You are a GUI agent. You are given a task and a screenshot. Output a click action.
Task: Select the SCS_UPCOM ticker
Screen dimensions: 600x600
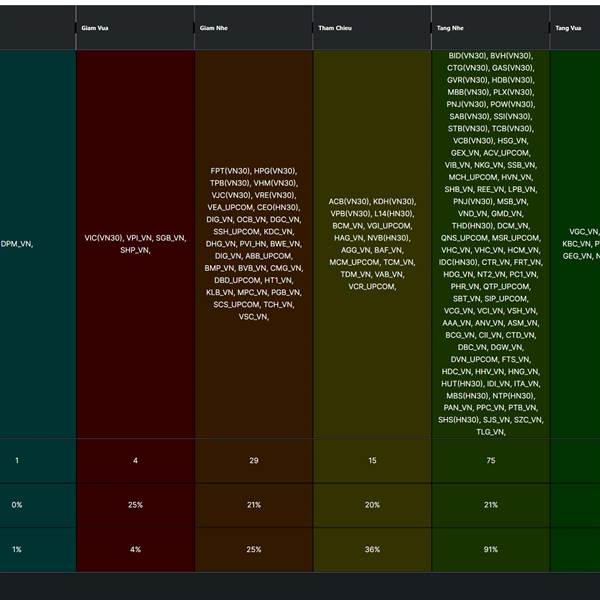[x=236, y=305]
